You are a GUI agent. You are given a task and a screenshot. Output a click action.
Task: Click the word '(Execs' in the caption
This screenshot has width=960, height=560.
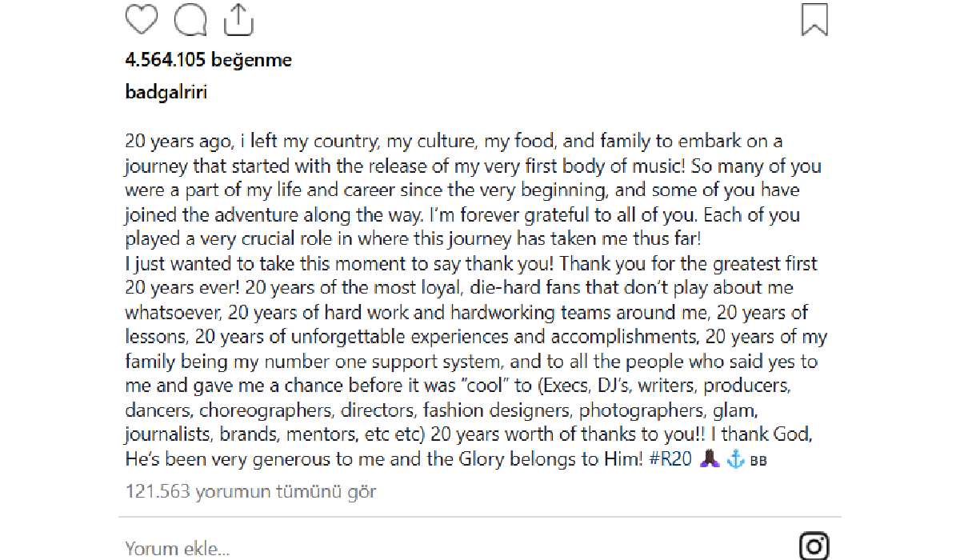click(x=565, y=386)
